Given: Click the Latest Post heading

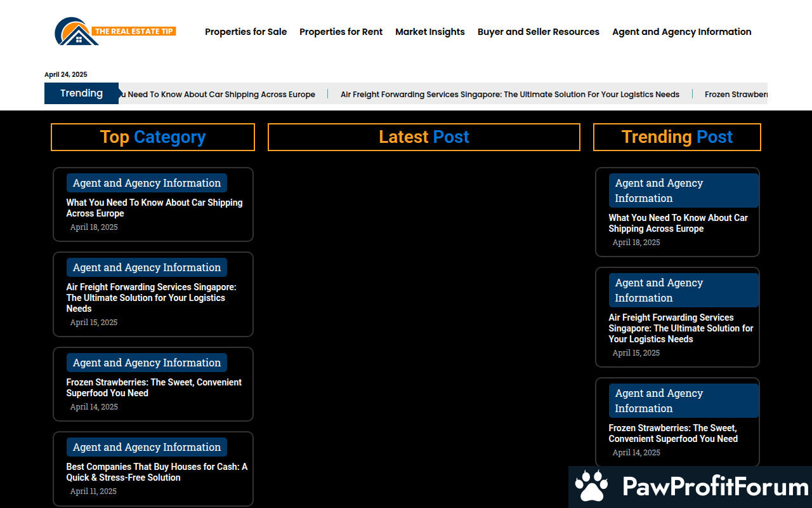Looking at the screenshot, I should click(424, 137).
